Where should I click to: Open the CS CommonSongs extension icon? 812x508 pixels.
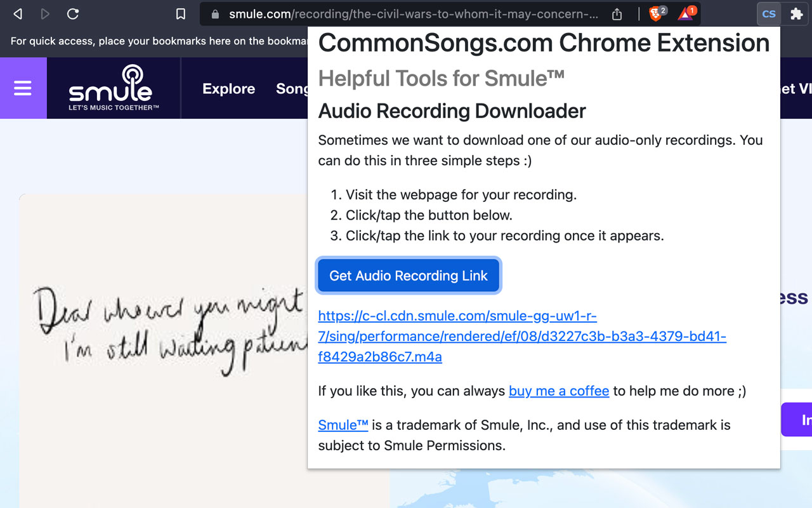(768, 13)
